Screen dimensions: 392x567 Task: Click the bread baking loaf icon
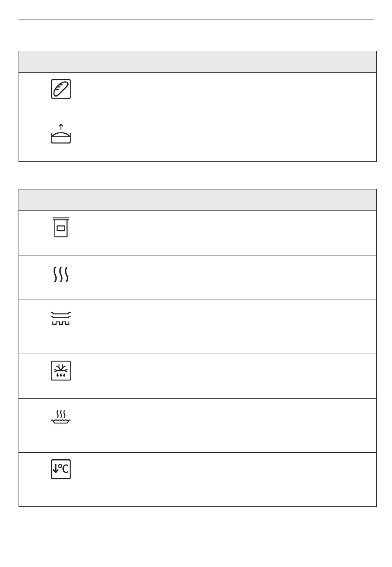point(61,89)
